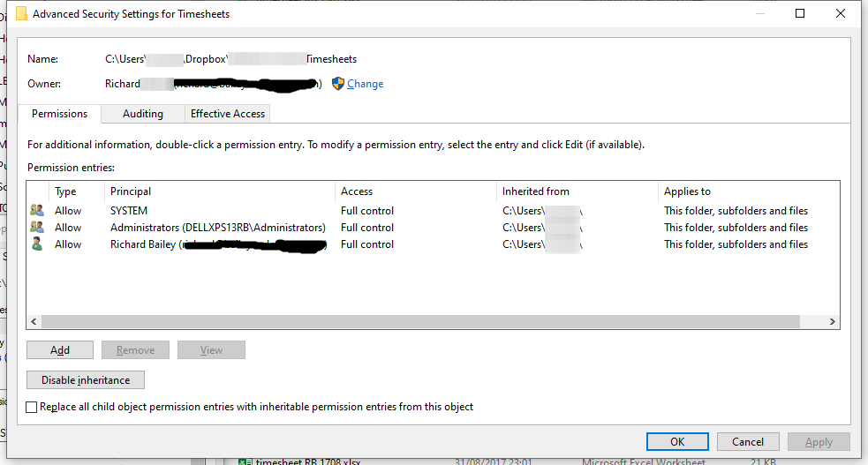This screenshot has height=465, width=868.
Task: Click the Change owner link
Action: (x=365, y=84)
